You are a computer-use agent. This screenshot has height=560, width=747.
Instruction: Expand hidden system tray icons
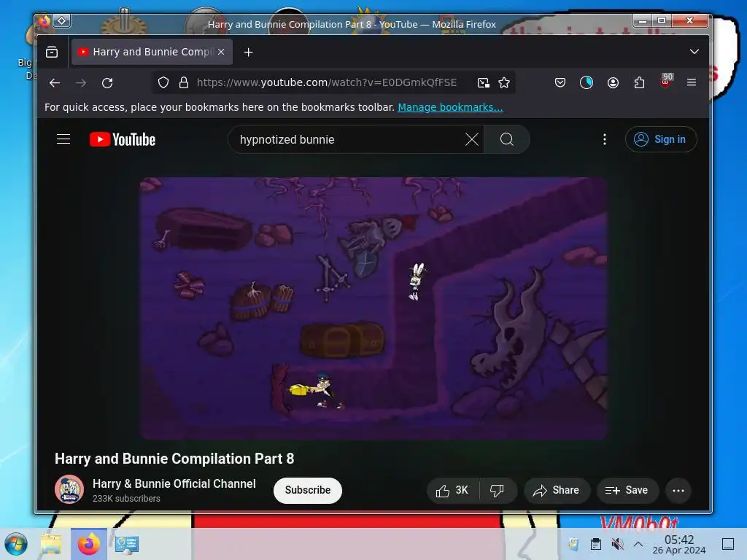tap(638, 544)
